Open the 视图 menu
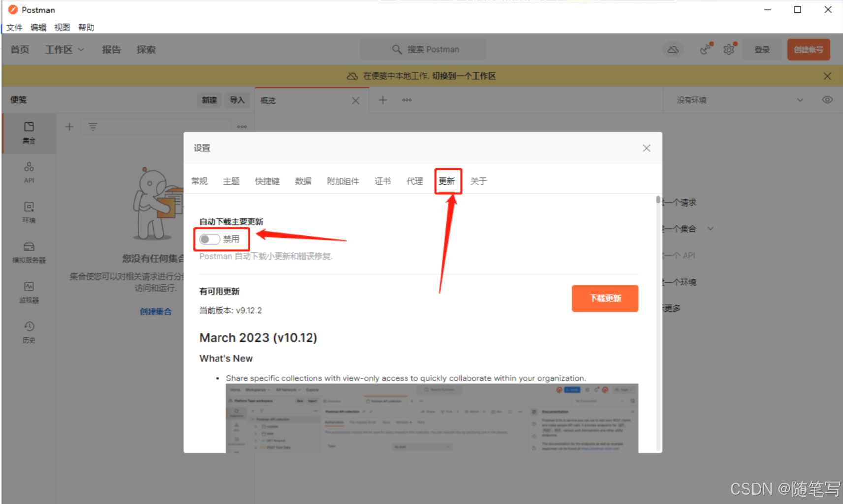This screenshot has width=843, height=504. [62, 27]
